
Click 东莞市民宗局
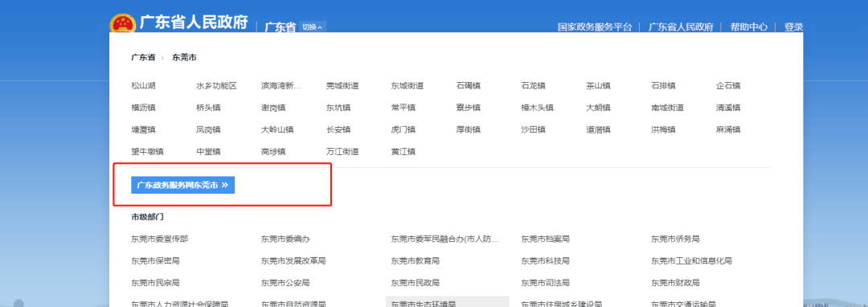156,283
